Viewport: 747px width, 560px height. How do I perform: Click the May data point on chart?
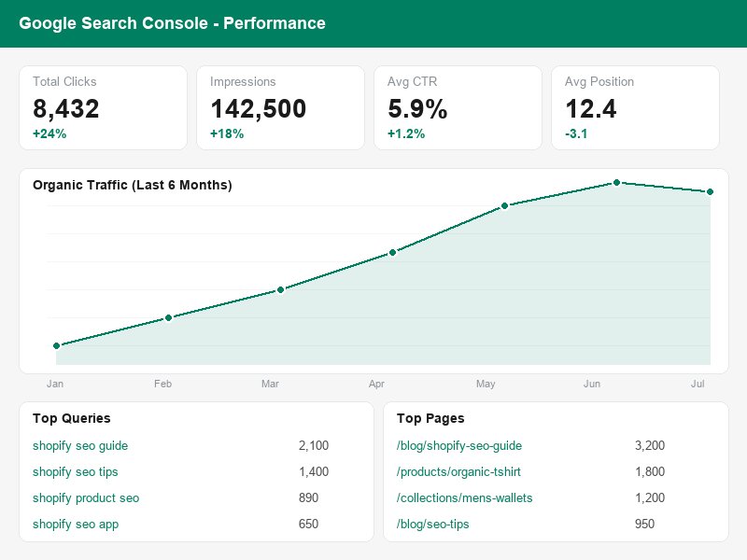click(x=504, y=206)
